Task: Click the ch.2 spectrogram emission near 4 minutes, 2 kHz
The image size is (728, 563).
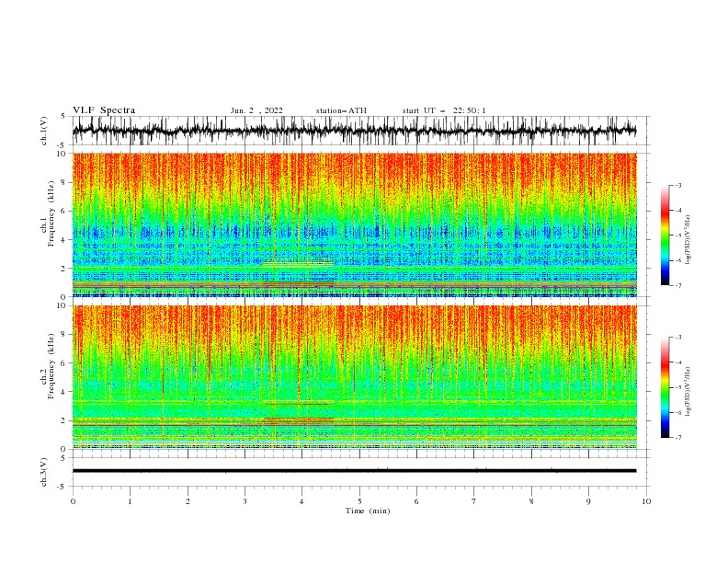Action: click(299, 420)
